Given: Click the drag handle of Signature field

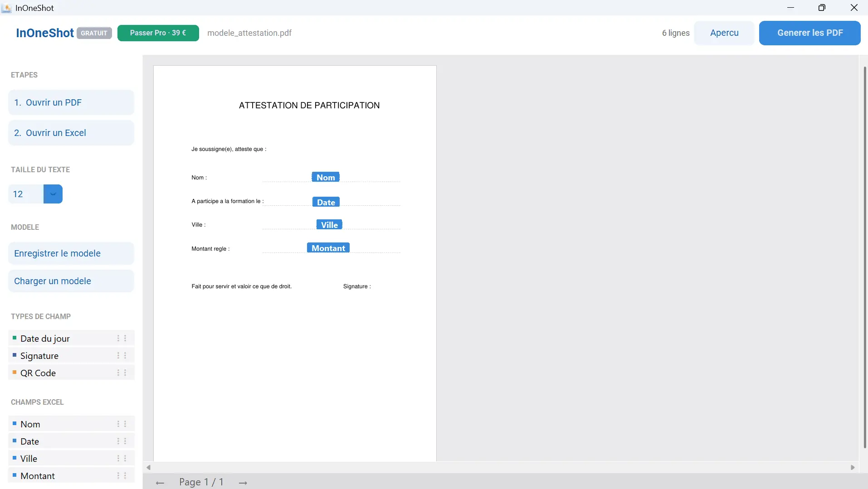Looking at the screenshot, I should [x=122, y=356].
